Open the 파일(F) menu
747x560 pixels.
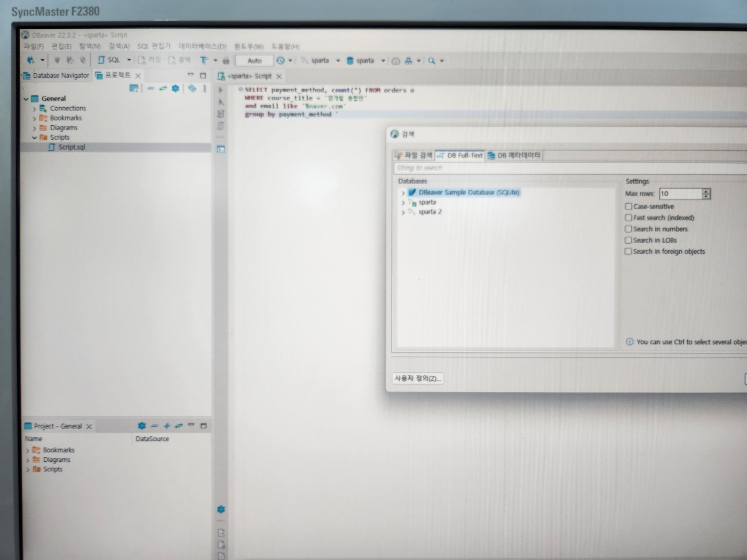[34, 46]
